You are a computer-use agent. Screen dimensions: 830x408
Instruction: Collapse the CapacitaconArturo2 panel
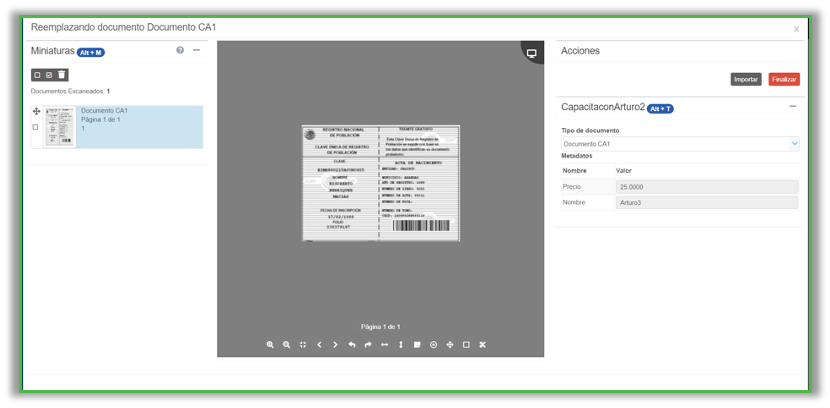[793, 107]
